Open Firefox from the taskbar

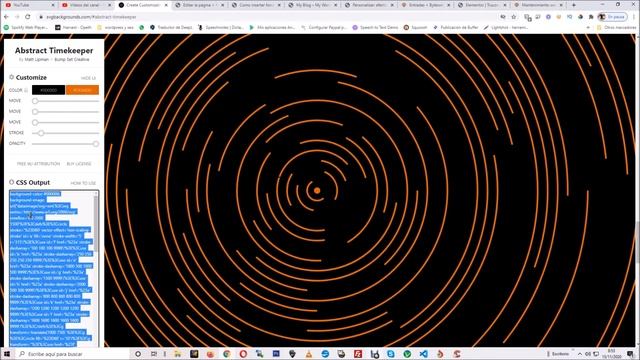tap(210, 354)
